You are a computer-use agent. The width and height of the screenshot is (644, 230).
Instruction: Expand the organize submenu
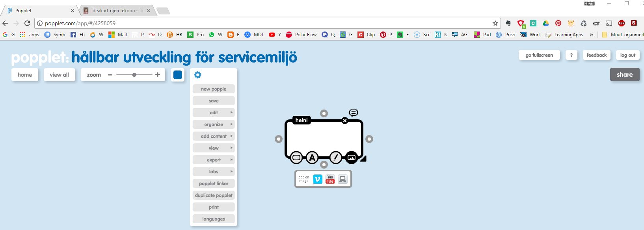[214, 124]
